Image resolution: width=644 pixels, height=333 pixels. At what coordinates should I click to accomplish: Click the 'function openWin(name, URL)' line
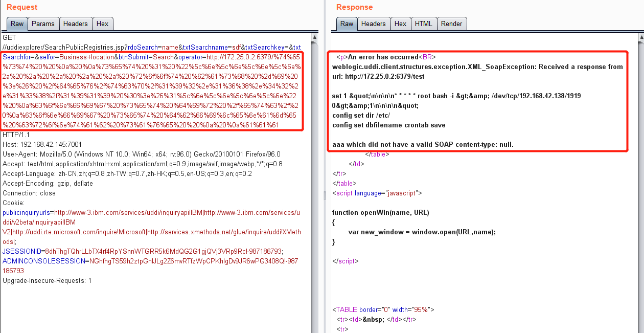(381, 213)
